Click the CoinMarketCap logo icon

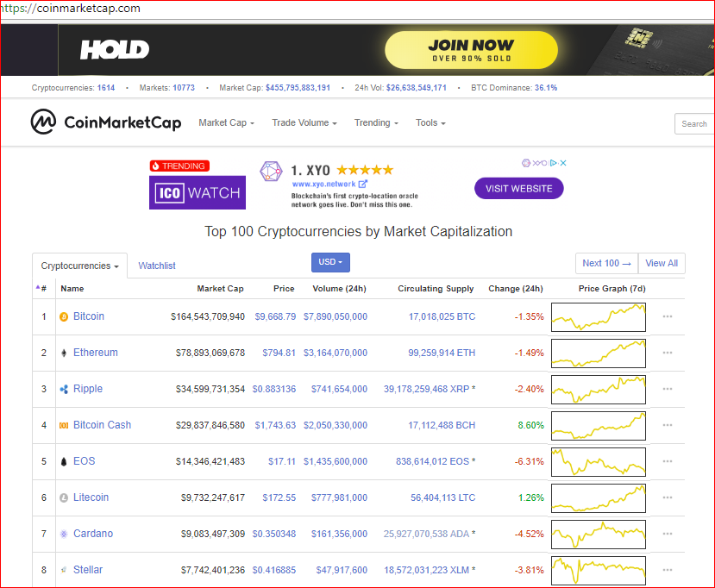tap(43, 122)
